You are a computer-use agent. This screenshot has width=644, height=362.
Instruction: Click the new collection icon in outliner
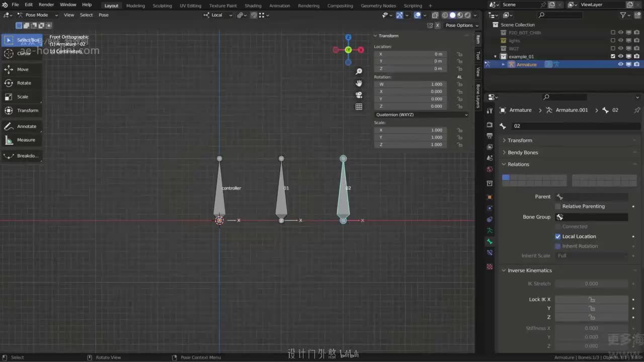pyautogui.click(x=637, y=15)
